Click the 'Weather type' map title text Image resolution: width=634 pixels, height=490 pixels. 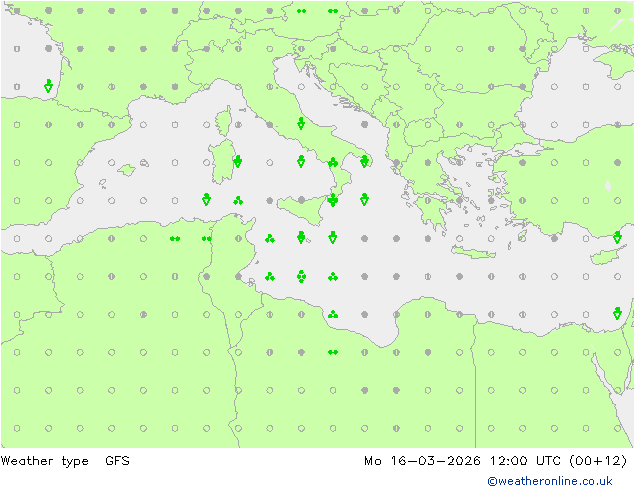tap(44, 461)
